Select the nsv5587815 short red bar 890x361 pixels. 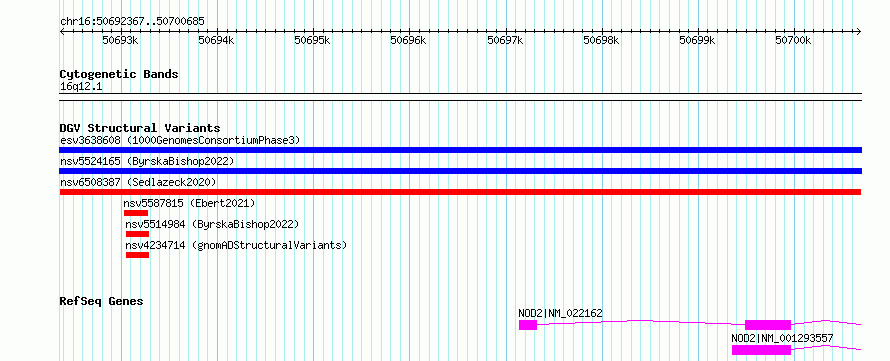pyautogui.click(x=136, y=213)
